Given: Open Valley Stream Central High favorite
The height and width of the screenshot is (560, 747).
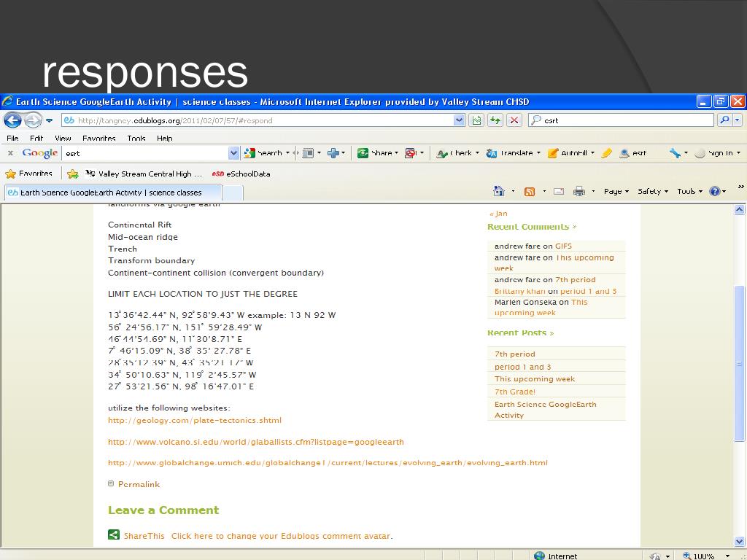Looking at the screenshot, I should coord(144,174).
